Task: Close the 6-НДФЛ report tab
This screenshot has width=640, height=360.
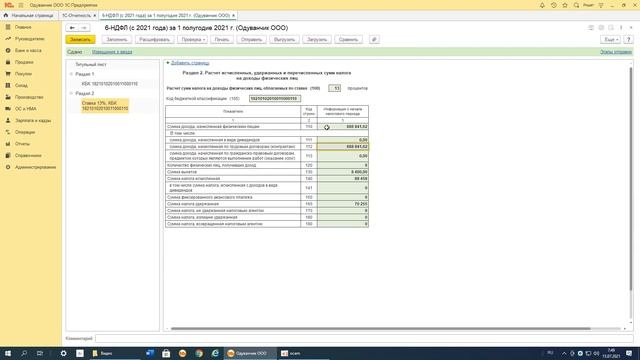Action: tap(233, 16)
